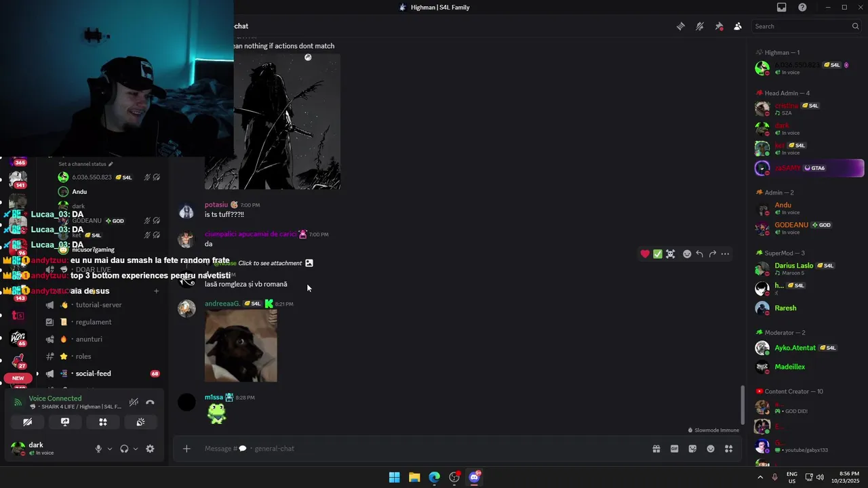Open the emoji picker in message bar
868x488 pixels.
pos(711,449)
